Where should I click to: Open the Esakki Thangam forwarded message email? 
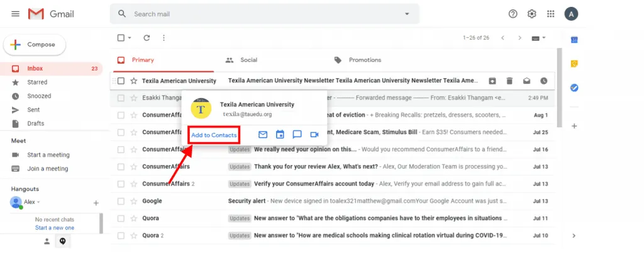[x=333, y=98]
